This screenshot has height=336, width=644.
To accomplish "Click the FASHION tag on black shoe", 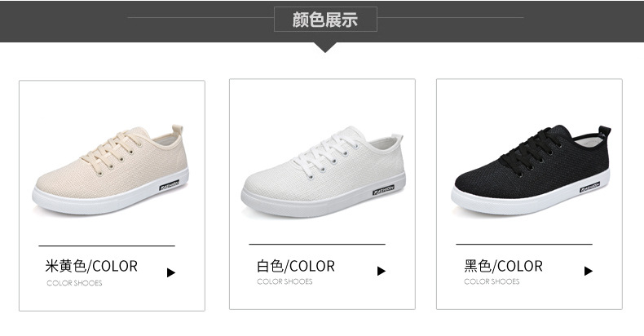I will tap(589, 187).
